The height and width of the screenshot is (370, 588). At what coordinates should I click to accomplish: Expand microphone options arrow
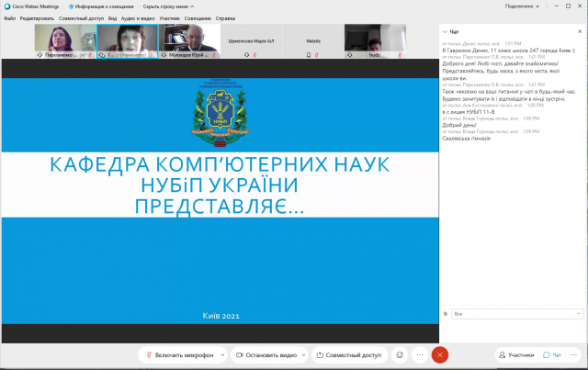(220, 354)
